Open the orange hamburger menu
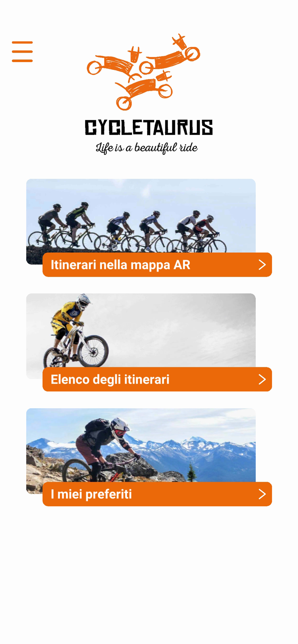The width and height of the screenshot is (298, 644). point(22,52)
